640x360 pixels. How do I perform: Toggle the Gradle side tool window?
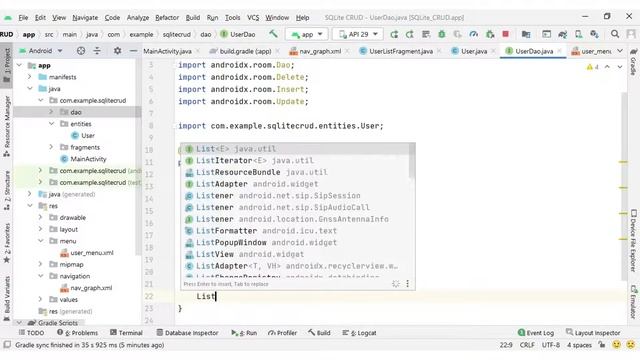click(x=633, y=62)
